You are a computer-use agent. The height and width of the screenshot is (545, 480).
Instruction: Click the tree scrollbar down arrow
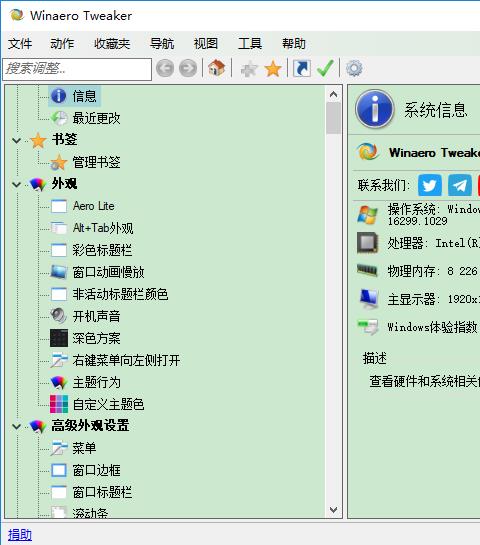333,510
